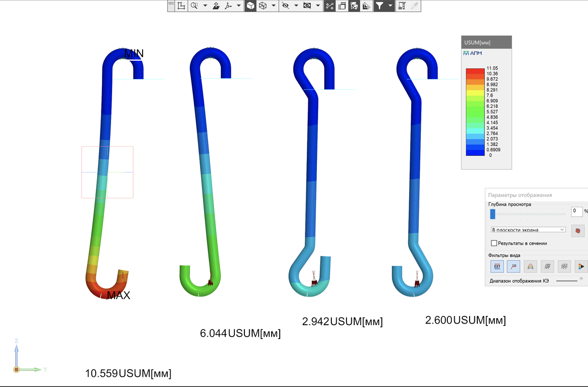
Task: Click the hide objects crossed-eye icon
Action: click(285, 6)
